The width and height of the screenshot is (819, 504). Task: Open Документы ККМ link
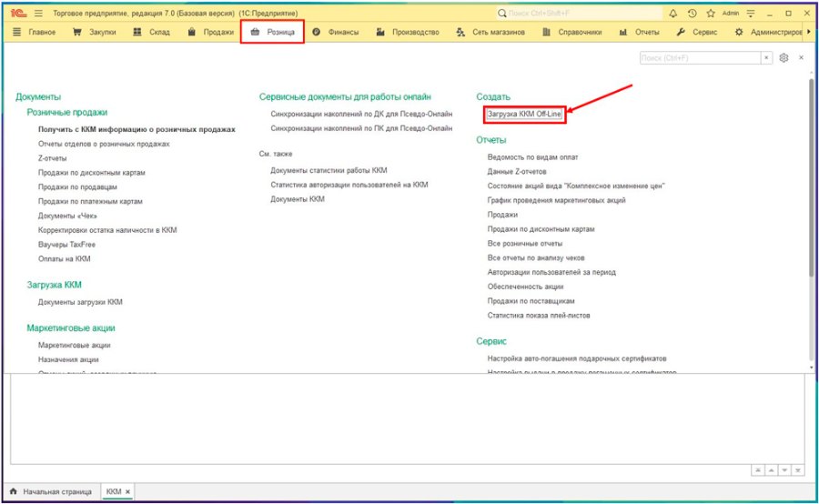pyautogui.click(x=298, y=199)
